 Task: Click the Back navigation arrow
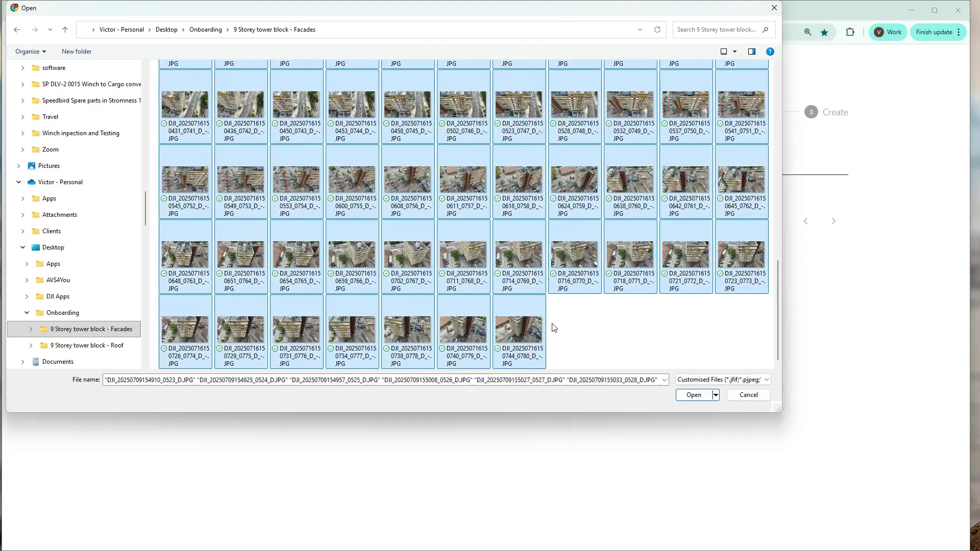point(17,30)
